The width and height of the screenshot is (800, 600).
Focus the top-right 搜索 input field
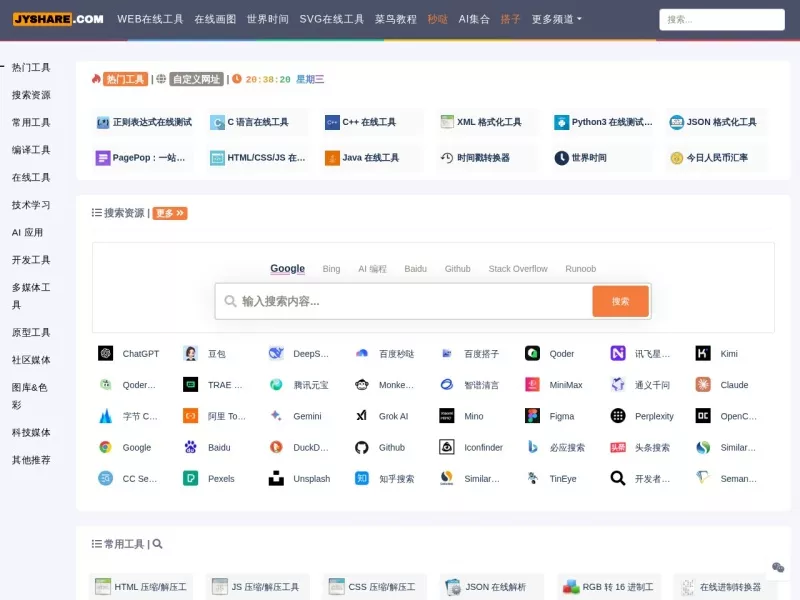tap(721, 19)
